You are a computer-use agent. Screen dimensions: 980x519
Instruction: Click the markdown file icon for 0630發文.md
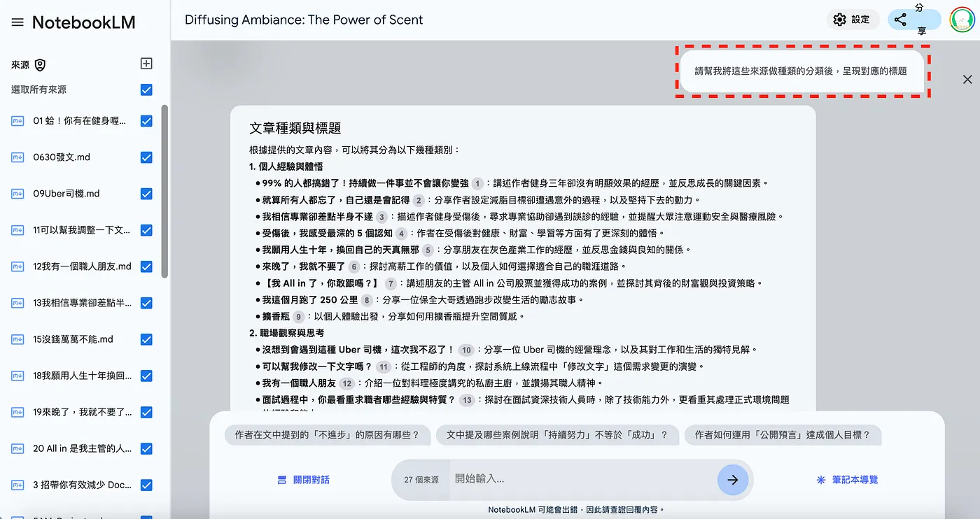[x=17, y=157]
